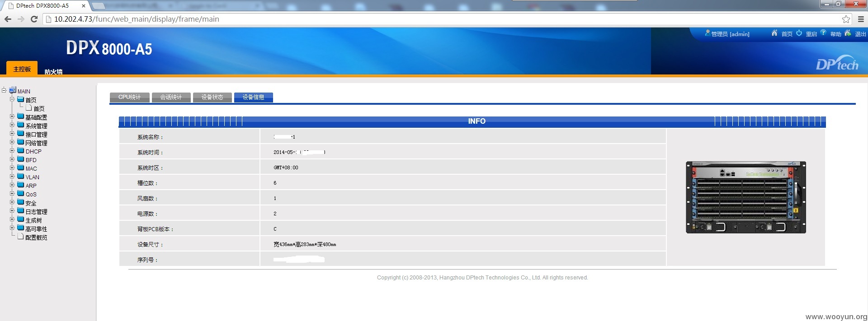
Task: Expand the QoS tree node
Action: [x=12, y=194]
